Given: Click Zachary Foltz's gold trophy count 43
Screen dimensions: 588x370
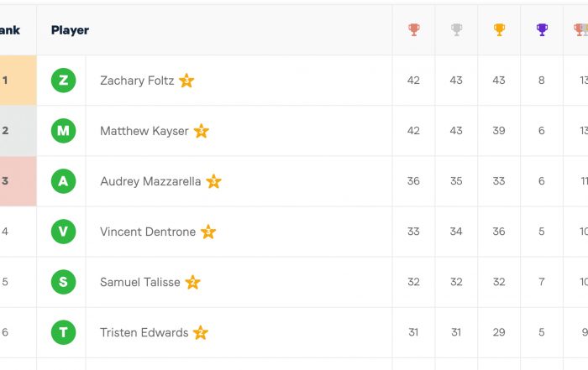Looking at the screenshot, I should (x=499, y=81).
